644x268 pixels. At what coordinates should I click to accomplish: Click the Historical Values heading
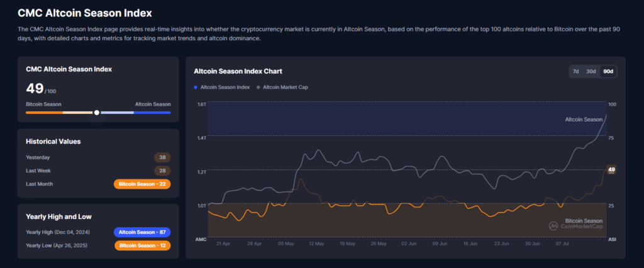click(x=53, y=142)
